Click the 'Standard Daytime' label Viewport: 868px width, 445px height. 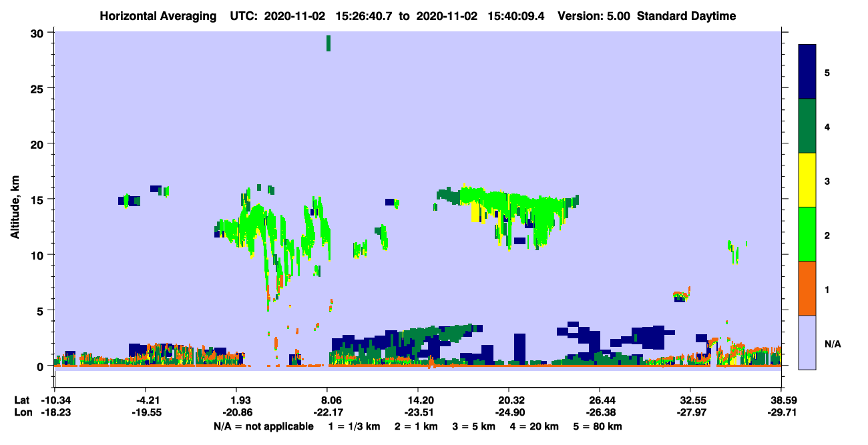[x=686, y=16]
